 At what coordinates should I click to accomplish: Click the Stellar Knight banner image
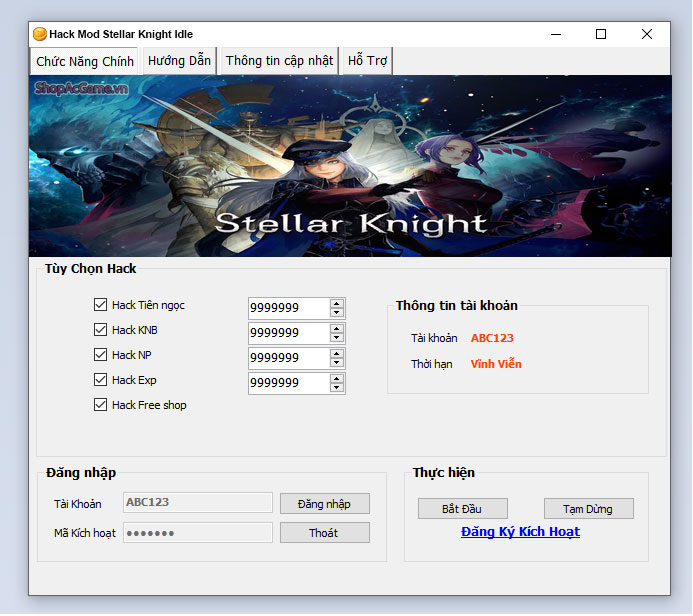[x=350, y=166]
